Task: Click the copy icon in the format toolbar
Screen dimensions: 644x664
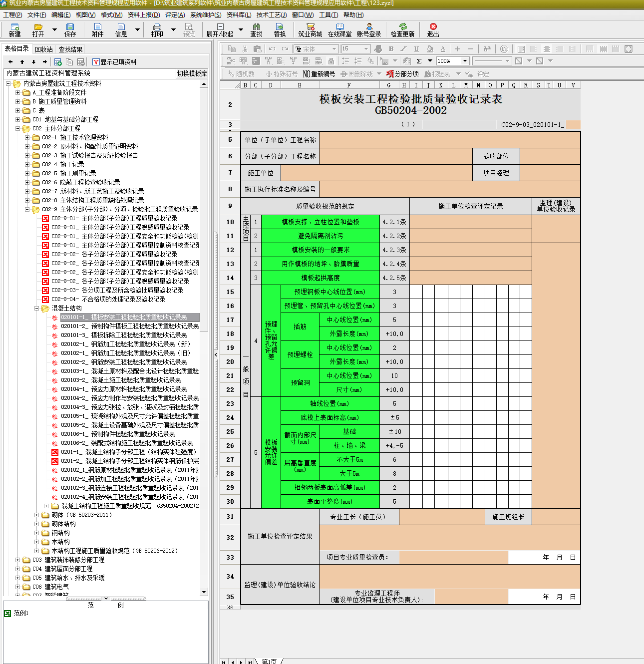Action: (x=232, y=48)
